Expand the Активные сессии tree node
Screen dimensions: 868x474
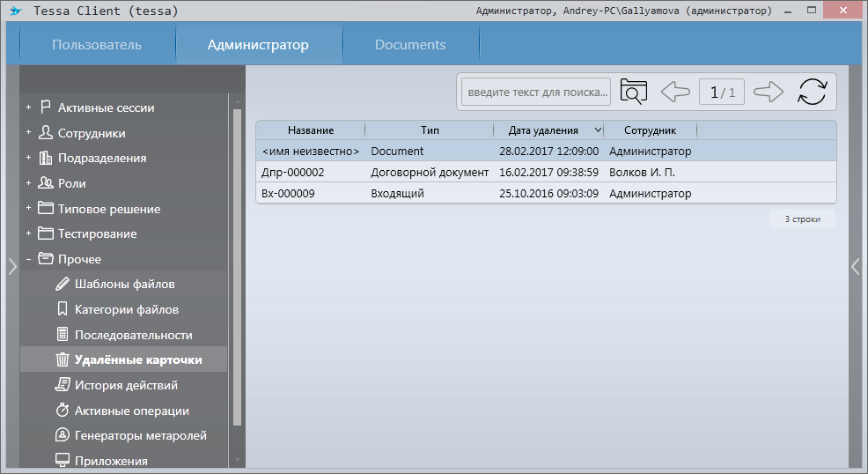pyautogui.click(x=28, y=107)
